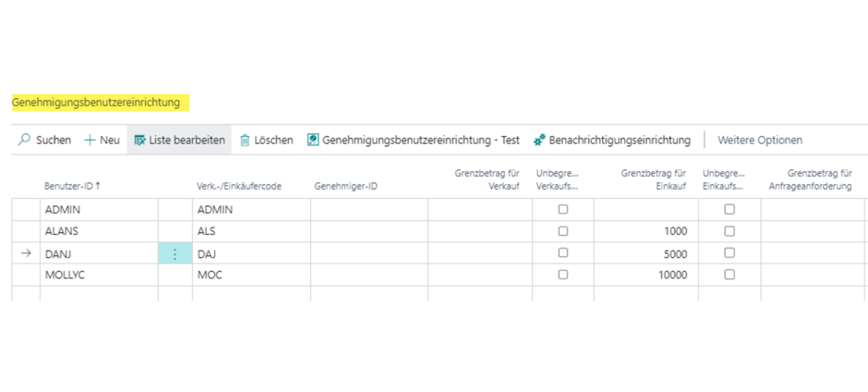
Task: Open Genehmiger-ID column header options
Action: [x=345, y=187]
